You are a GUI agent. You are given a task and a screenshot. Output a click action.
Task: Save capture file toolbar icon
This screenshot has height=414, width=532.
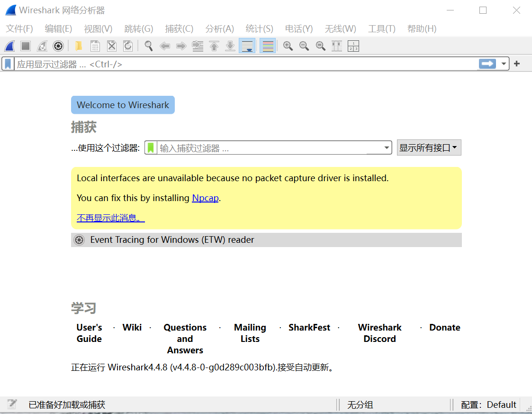(95, 46)
